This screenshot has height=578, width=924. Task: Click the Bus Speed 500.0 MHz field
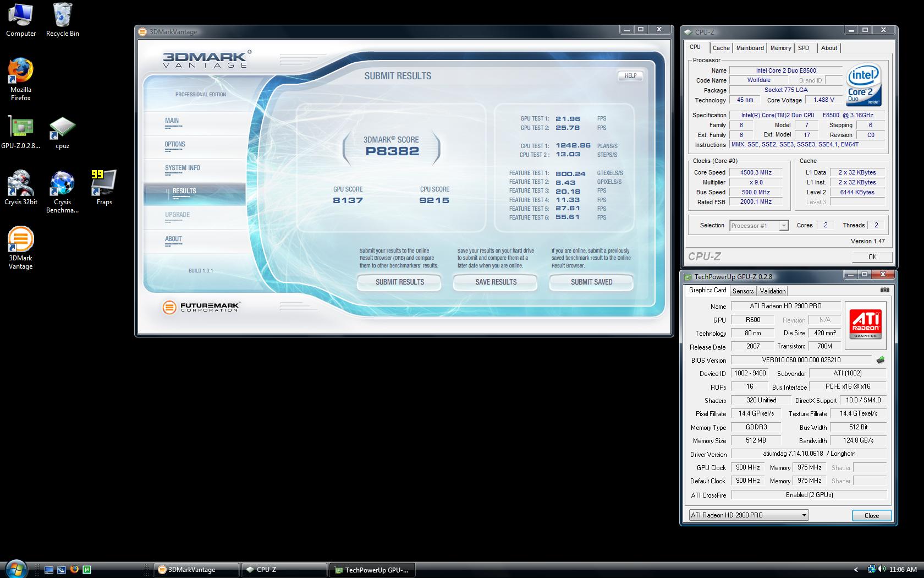click(x=756, y=192)
